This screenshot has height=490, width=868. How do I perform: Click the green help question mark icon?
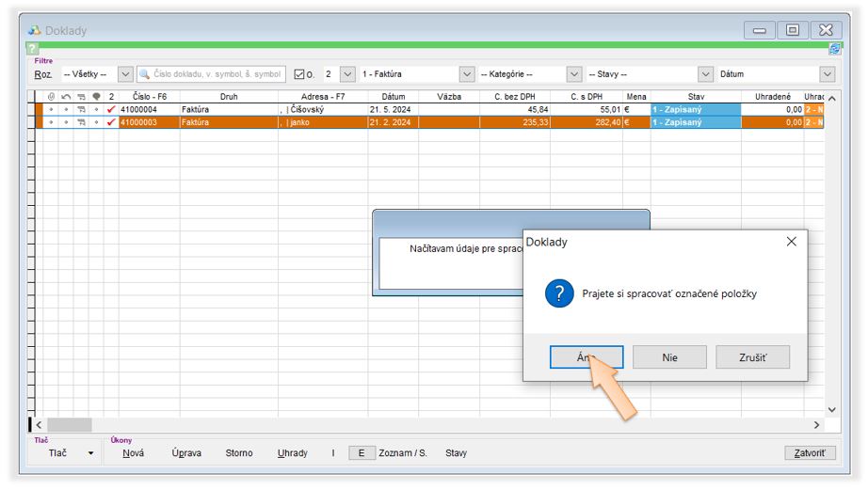[x=33, y=48]
